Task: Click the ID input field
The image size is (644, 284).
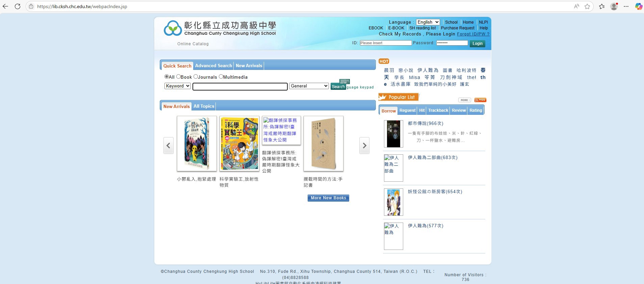Action: pyautogui.click(x=385, y=43)
